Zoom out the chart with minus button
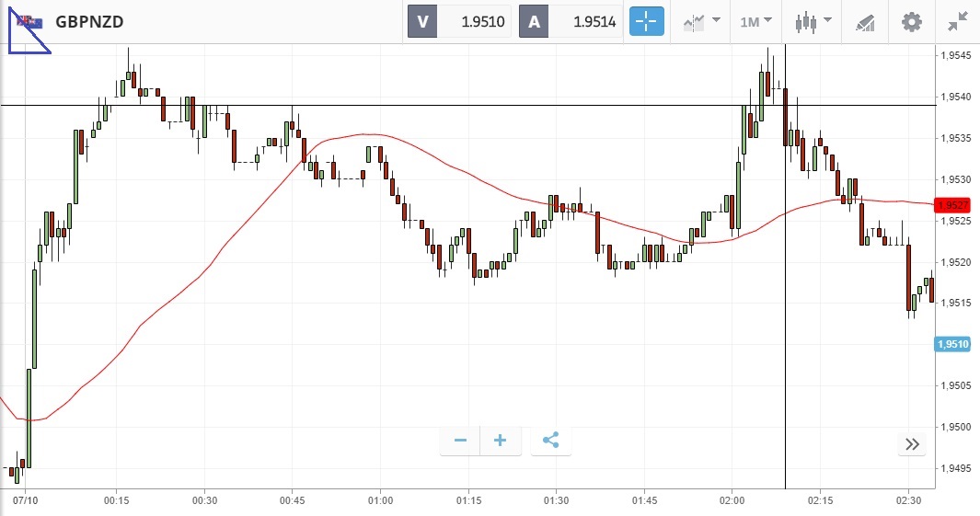 tap(460, 441)
